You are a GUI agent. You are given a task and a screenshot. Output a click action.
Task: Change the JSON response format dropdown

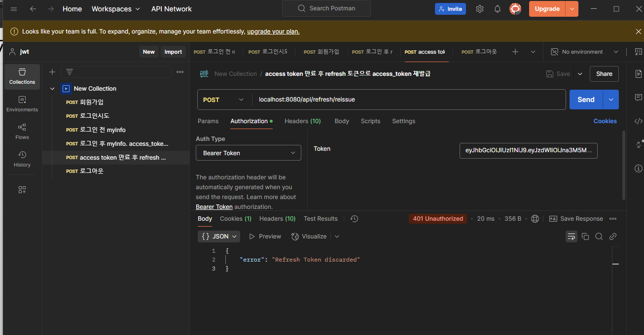pyautogui.click(x=219, y=236)
